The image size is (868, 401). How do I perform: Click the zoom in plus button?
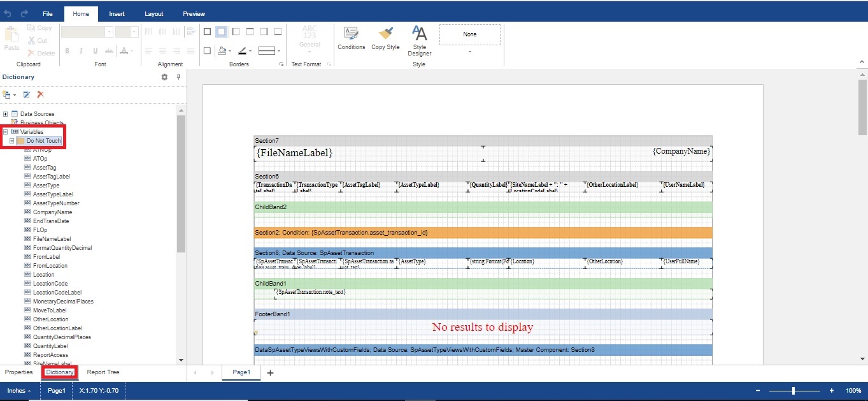(x=831, y=391)
